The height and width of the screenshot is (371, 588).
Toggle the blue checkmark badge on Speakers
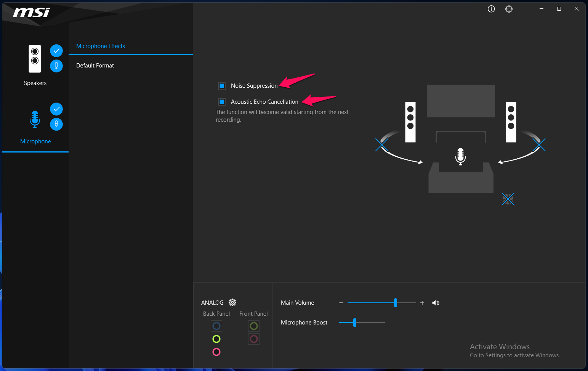pos(56,50)
